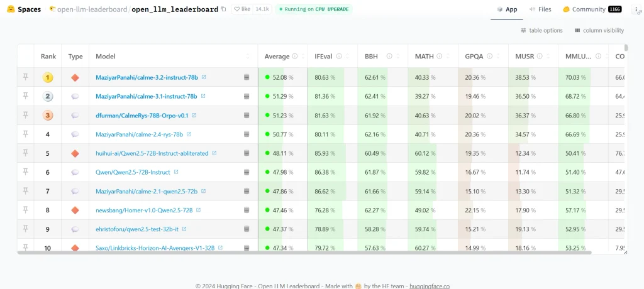The height and width of the screenshot is (289, 644).
Task: Click the Running on CPU UPGRADE badge
Action: pos(314,9)
